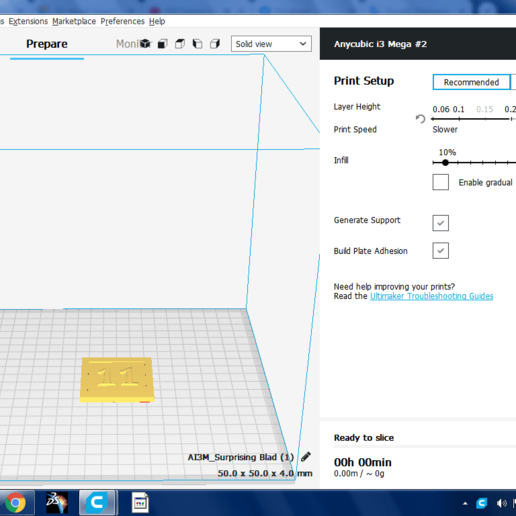Open the Solid view dropdown

(x=271, y=44)
